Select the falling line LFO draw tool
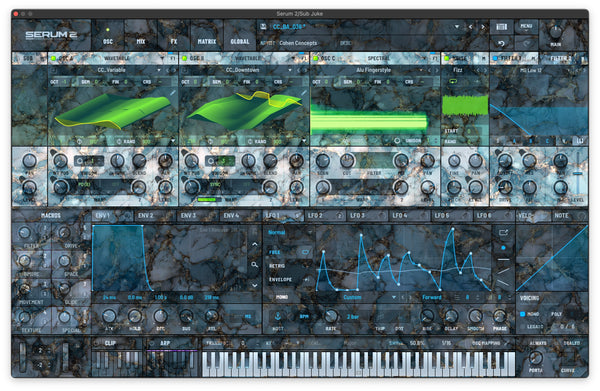The width and height of the screenshot is (600, 391). tap(503, 283)
